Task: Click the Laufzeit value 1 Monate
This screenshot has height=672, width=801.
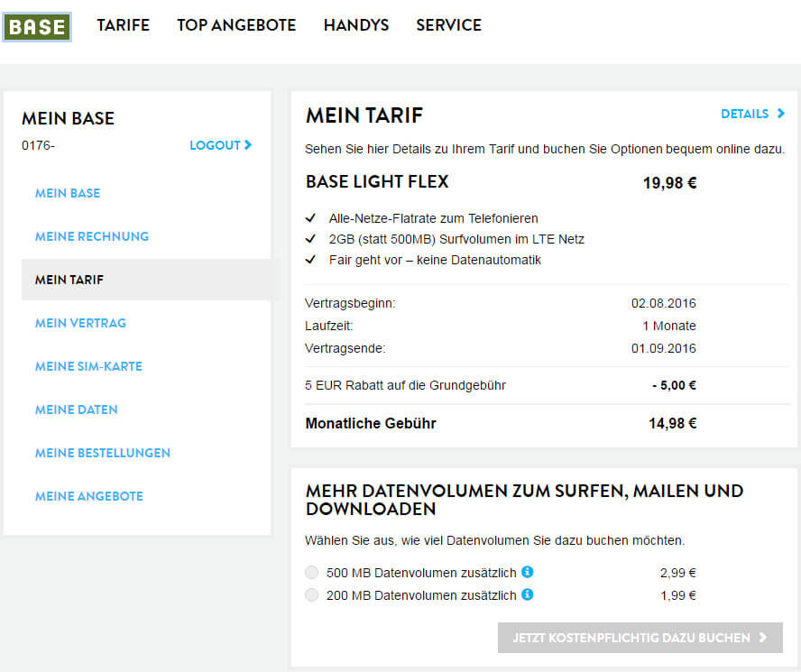Action: click(669, 326)
